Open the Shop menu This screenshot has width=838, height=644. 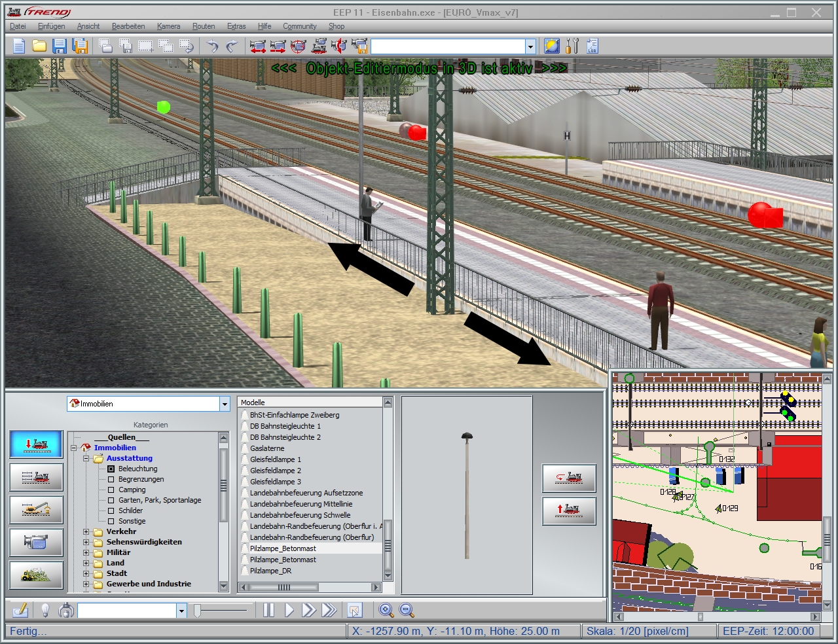(x=337, y=26)
